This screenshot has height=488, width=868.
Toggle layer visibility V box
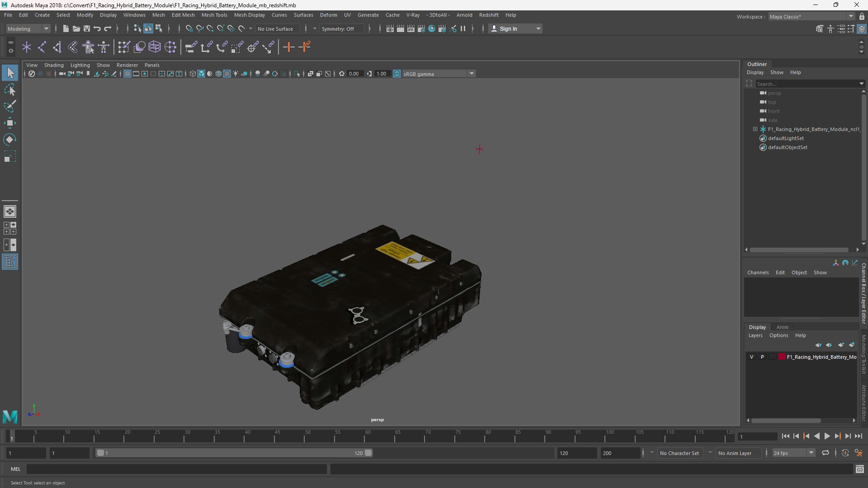tap(752, 357)
